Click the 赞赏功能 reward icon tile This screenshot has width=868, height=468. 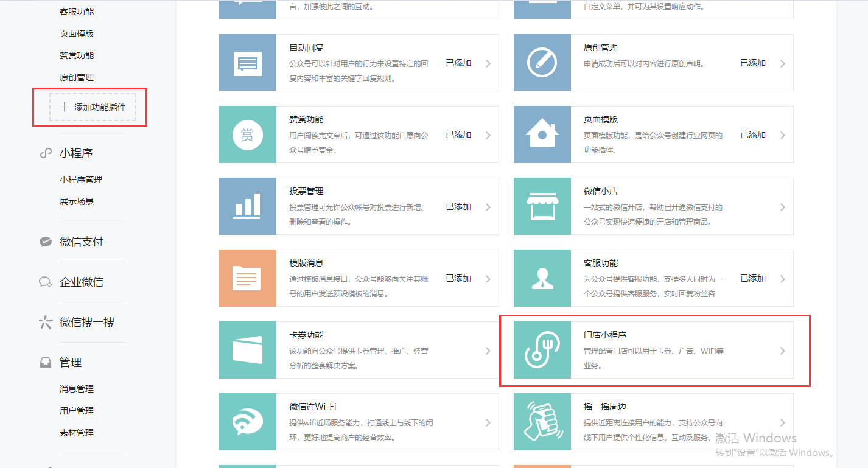pos(248,134)
